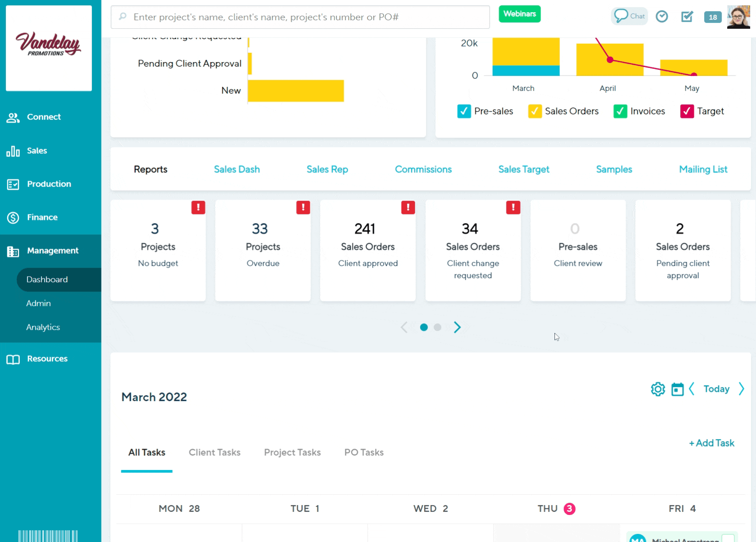The image size is (756, 542).
Task: Toggle the Sales Orders chart checkbox
Action: (x=535, y=111)
